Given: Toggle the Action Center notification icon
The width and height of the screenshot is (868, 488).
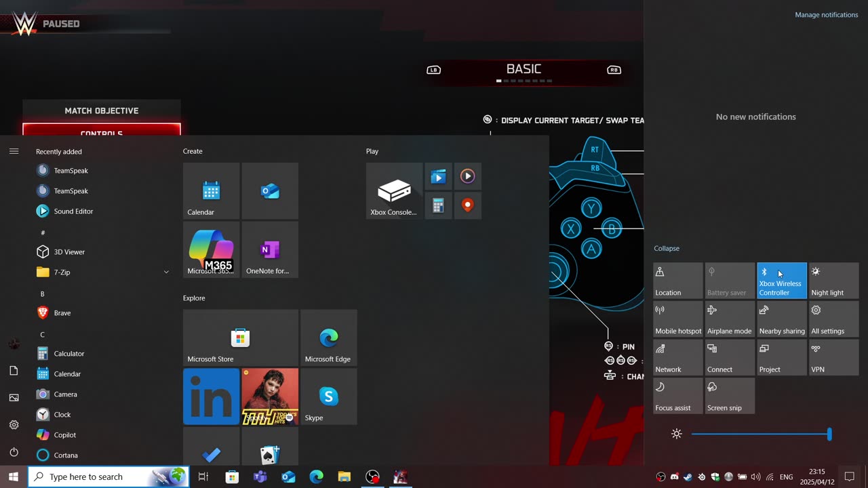Looking at the screenshot, I should pos(849,477).
